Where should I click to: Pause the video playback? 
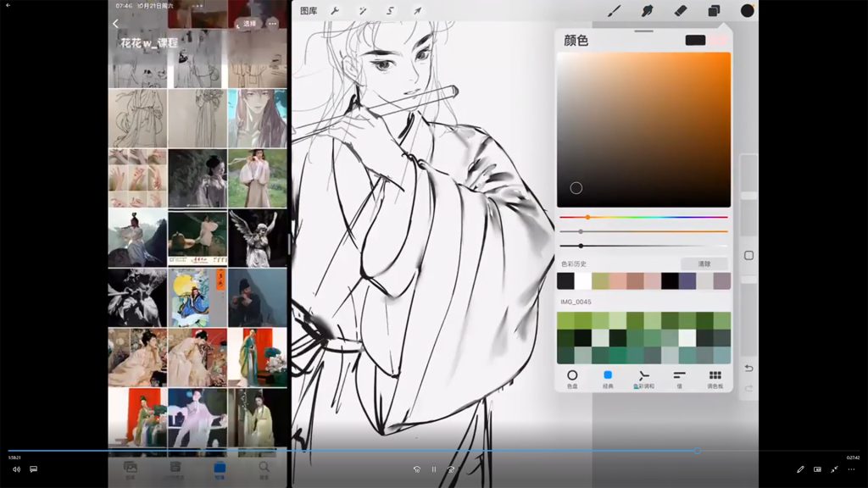coord(434,469)
